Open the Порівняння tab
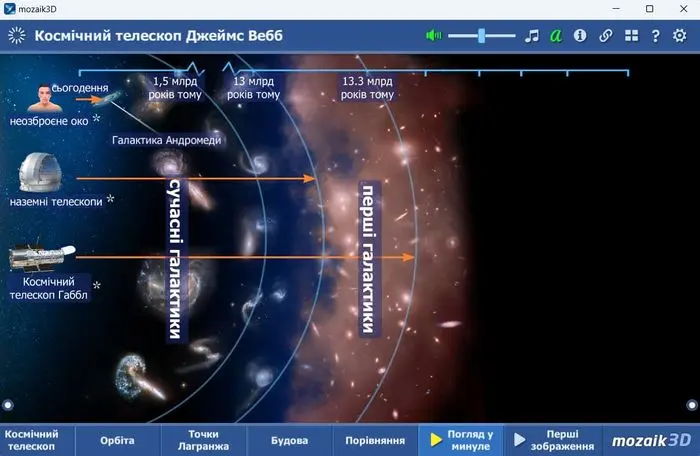The height and width of the screenshot is (456, 700). point(375,440)
